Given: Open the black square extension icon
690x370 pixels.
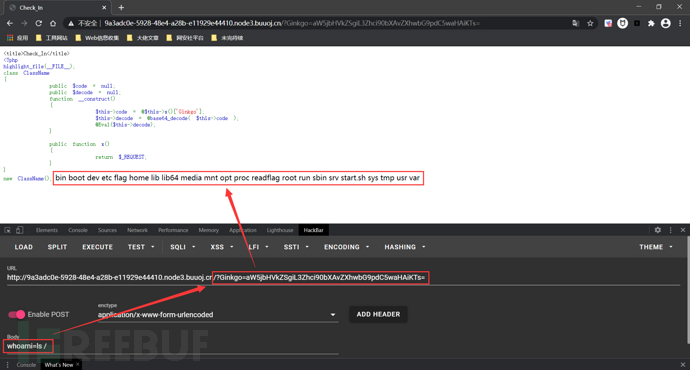Looking at the screenshot, I should pyautogui.click(x=637, y=23).
